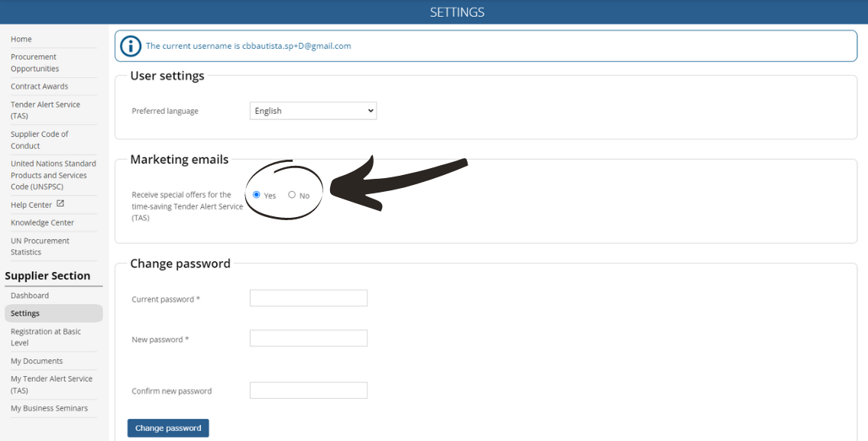
Task: Click the User settings heading
Action: pos(167,76)
